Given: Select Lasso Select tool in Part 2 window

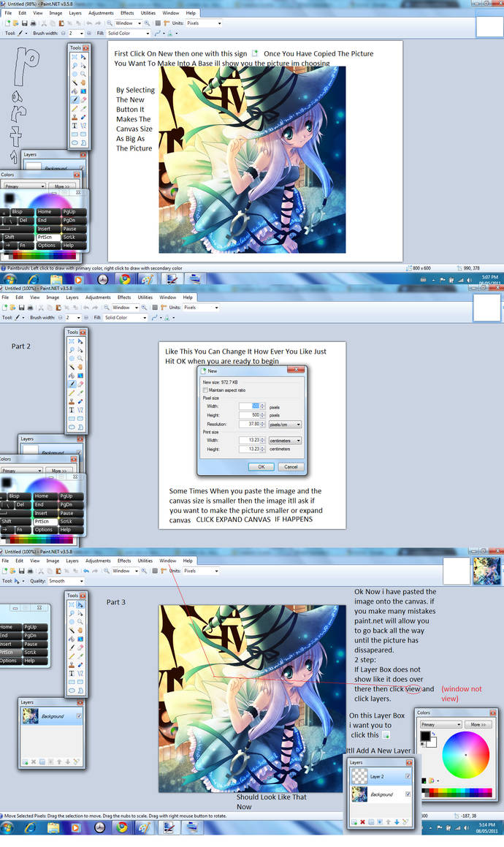Looking at the screenshot, I should tap(72, 349).
